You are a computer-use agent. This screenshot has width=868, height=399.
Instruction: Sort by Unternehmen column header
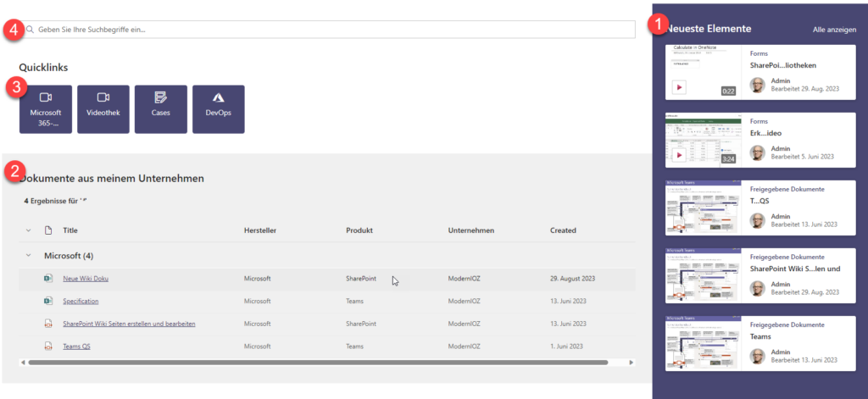tap(471, 230)
